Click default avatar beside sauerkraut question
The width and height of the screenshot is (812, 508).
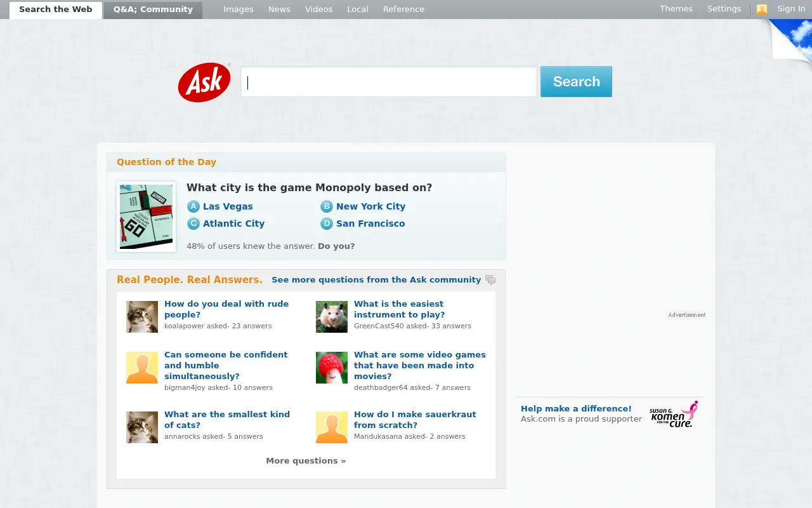tap(332, 427)
